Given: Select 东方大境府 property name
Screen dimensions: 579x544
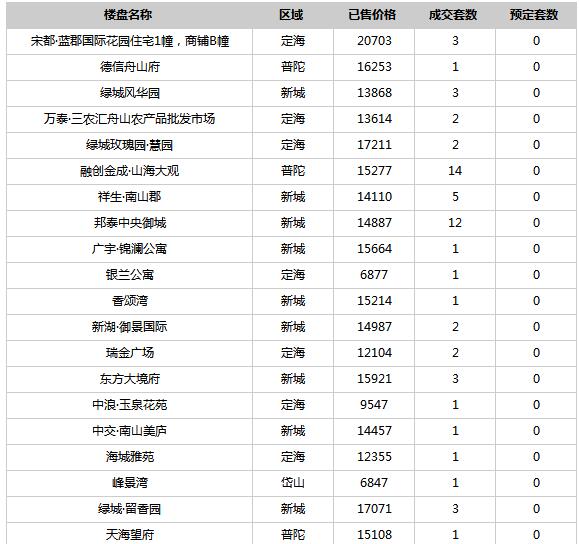Looking at the screenshot, I should pyautogui.click(x=130, y=379).
